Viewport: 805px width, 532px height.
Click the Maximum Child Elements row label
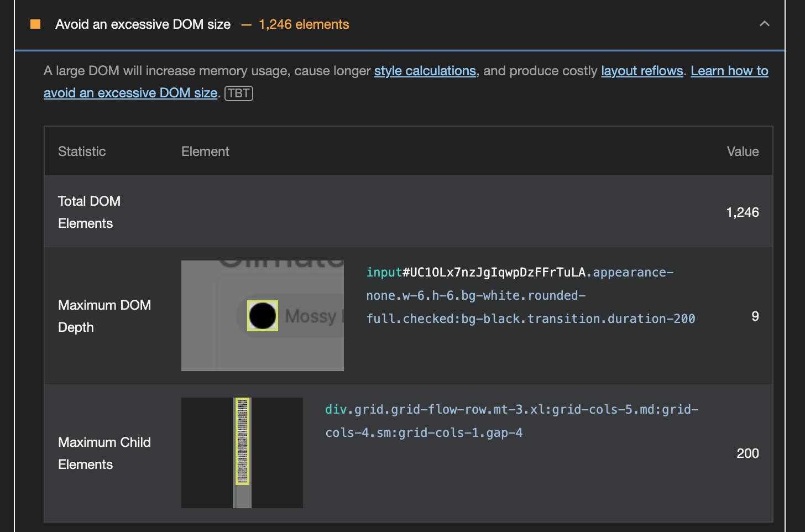[104, 453]
